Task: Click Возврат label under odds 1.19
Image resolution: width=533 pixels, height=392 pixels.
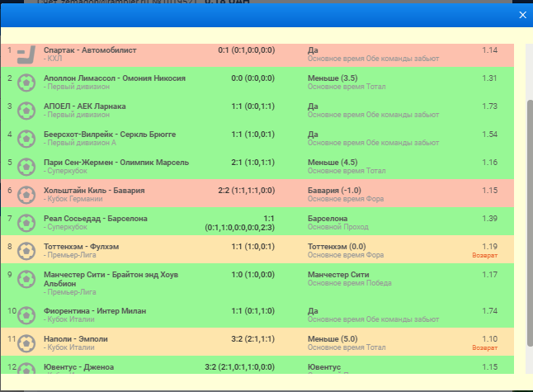Action: point(484,255)
